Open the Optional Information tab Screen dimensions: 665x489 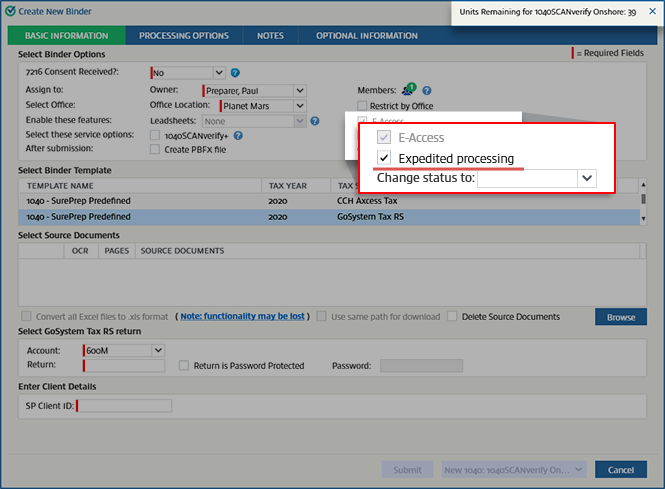coord(367,36)
